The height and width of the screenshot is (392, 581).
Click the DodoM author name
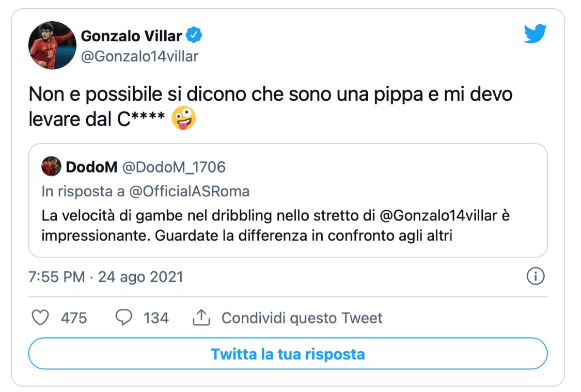tap(91, 167)
